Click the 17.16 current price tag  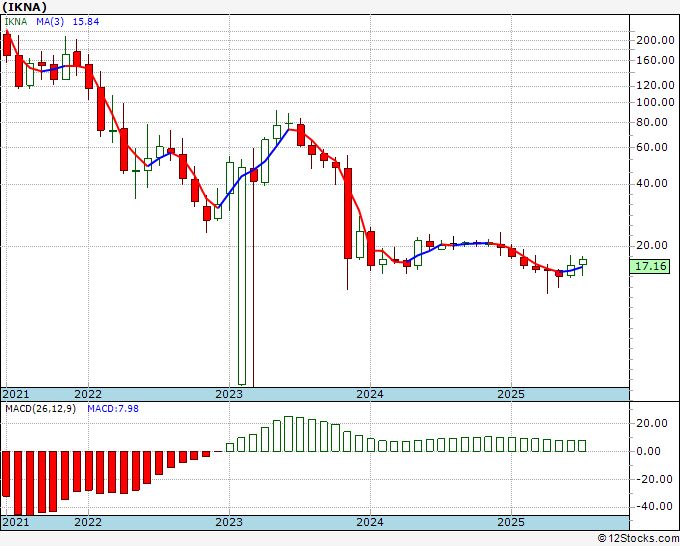click(x=650, y=266)
